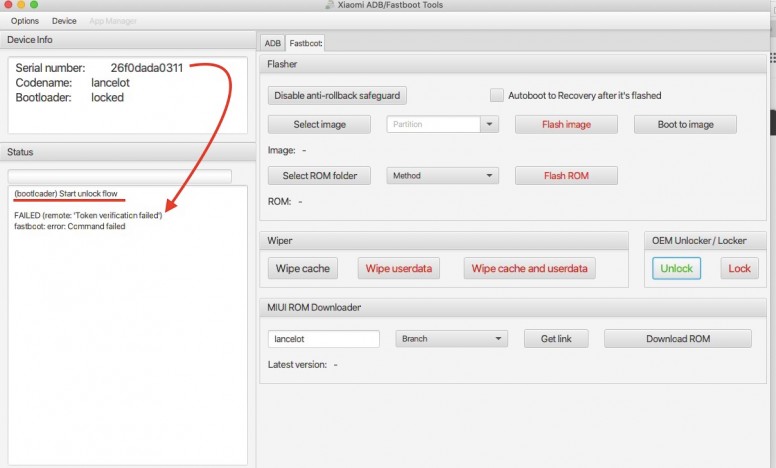The height and width of the screenshot is (468, 776).
Task: Click Wipe cache and userdata button
Action: click(x=530, y=268)
